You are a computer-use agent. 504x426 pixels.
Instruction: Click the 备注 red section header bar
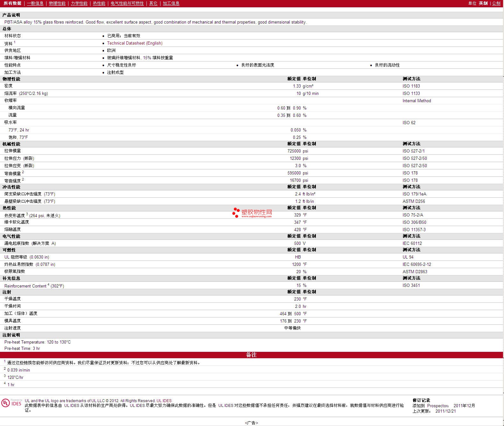coord(252,355)
